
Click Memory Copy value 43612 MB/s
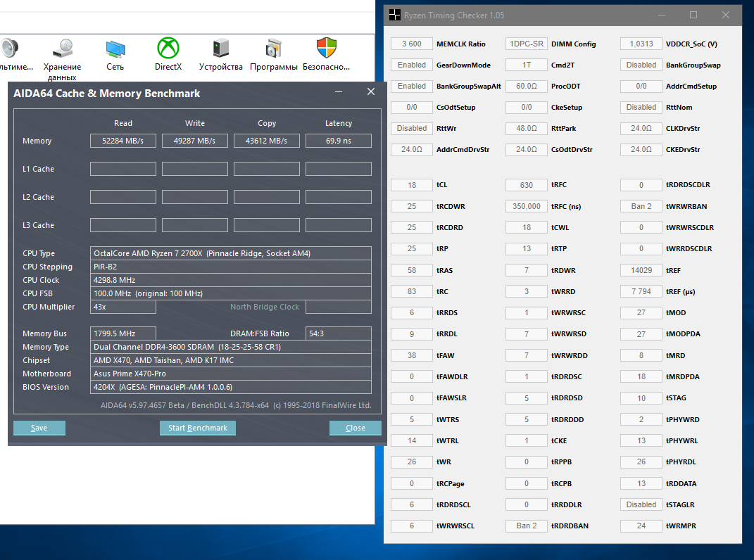click(266, 141)
